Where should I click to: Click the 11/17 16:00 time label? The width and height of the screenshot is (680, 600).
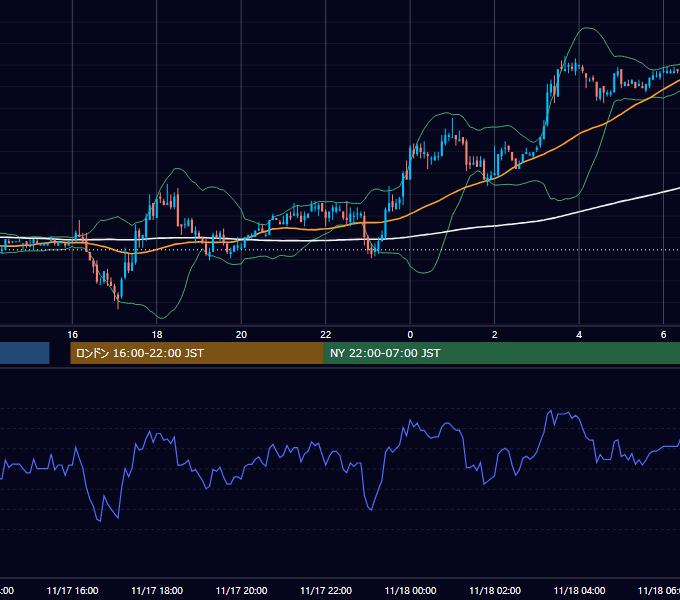pyautogui.click(x=72, y=590)
